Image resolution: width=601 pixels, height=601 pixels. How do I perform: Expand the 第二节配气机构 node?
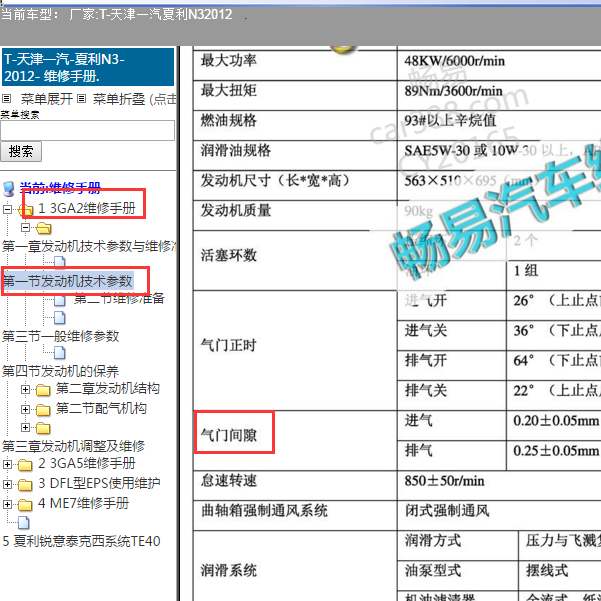point(25,409)
